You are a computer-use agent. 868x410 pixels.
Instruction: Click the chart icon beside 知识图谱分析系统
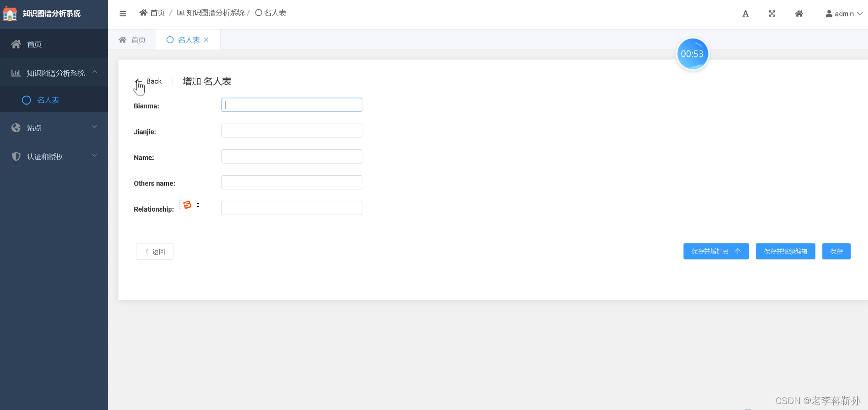click(16, 73)
